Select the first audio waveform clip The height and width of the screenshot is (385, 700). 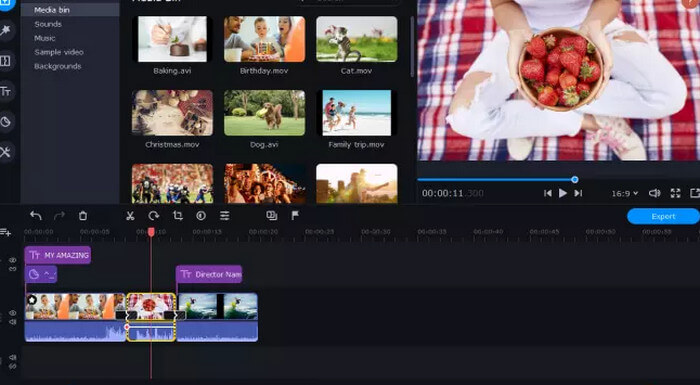tap(75, 331)
